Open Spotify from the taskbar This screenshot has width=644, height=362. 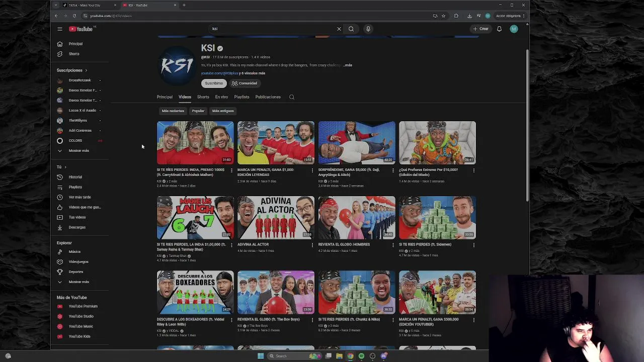(x=361, y=356)
